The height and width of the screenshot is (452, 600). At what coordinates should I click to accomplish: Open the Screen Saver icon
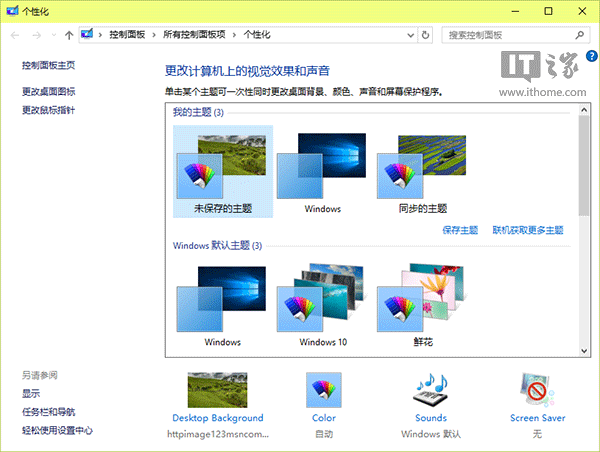pyautogui.click(x=537, y=390)
